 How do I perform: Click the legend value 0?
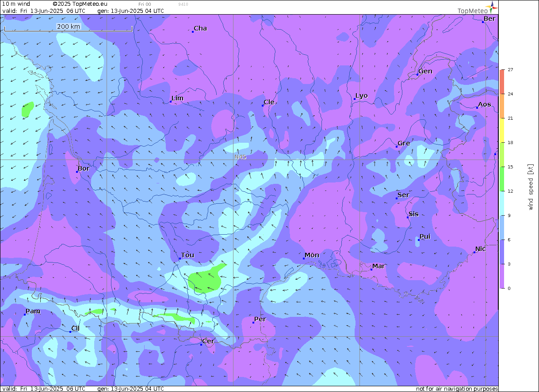pos(509,289)
